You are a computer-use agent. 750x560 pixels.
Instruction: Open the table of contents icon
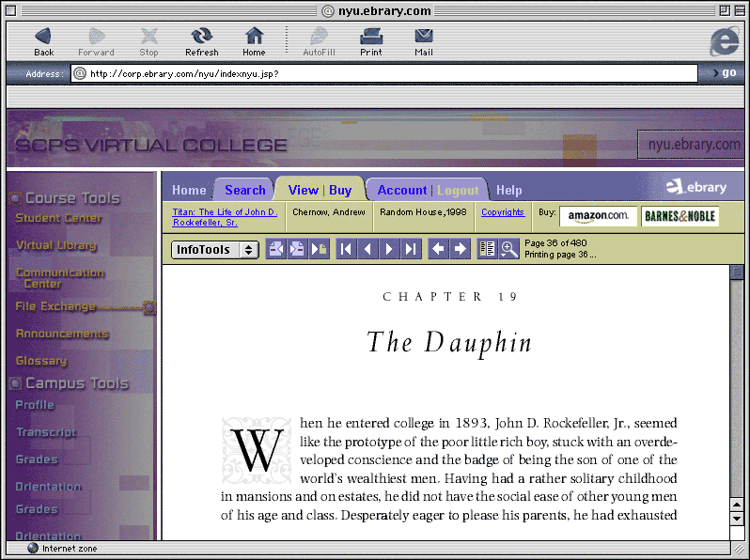click(x=488, y=249)
